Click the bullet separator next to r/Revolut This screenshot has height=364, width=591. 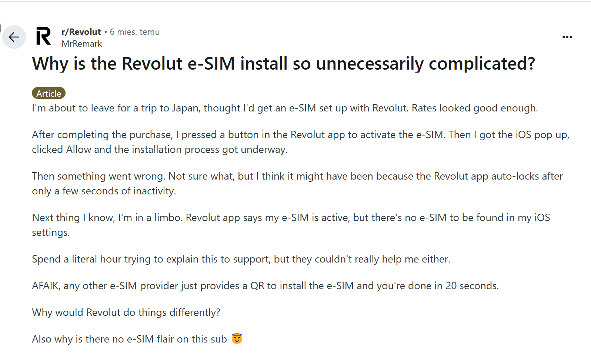pos(106,32)
